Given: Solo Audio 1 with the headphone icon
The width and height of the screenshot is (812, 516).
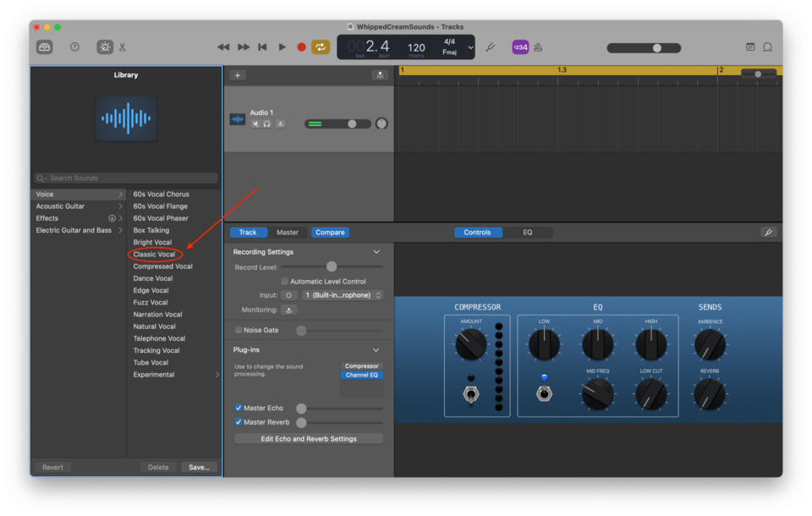Looking at the screenshot, I should pos(266,124).
